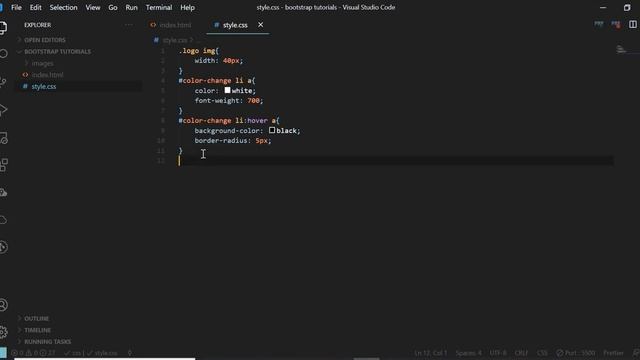Click the Spaces: 4 indentation status item
This screenshot has width=640, height=360.
coord(468,353)
